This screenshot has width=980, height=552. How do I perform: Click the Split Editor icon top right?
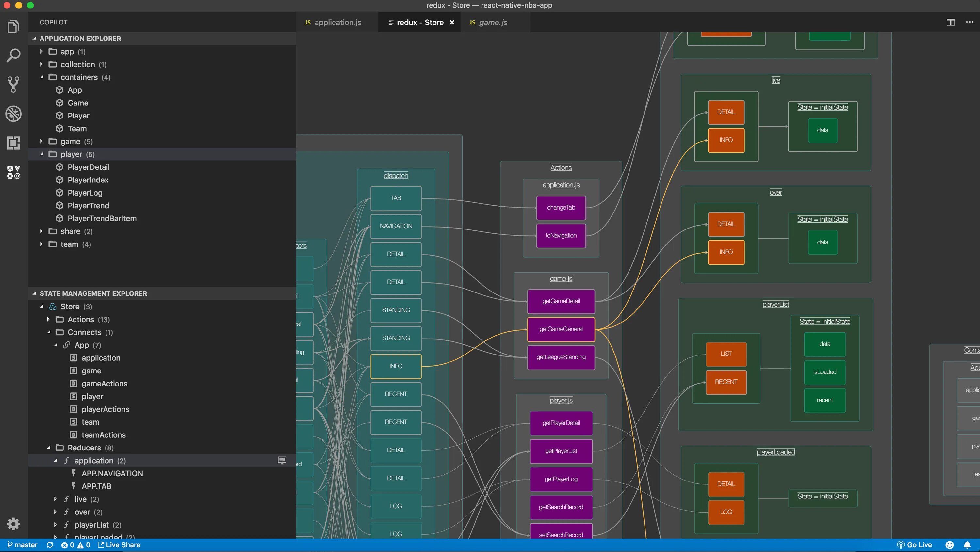[951, 22]
